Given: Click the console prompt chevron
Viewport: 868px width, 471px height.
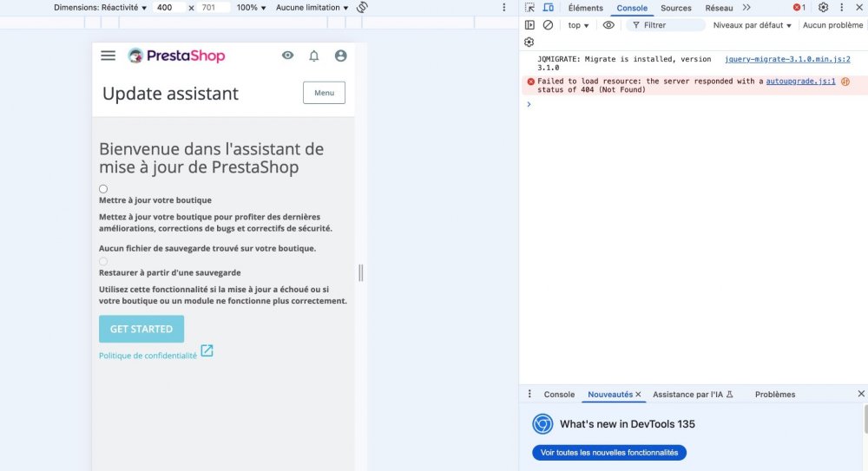Looking at the screenshot, I should point(529,104).
